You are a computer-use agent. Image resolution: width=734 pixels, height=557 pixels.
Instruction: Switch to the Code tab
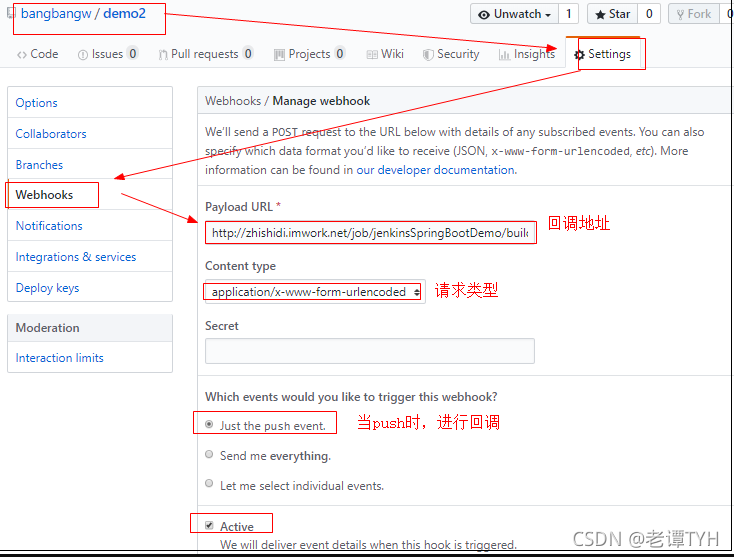point(37,54)
